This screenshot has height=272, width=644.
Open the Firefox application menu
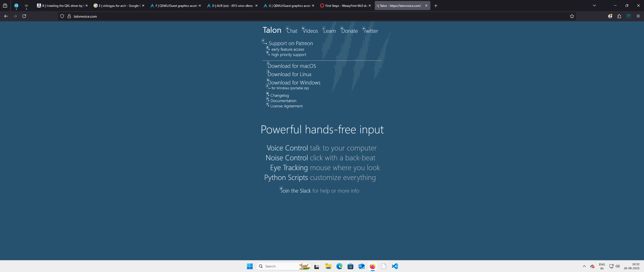click(x=638, y=16)
